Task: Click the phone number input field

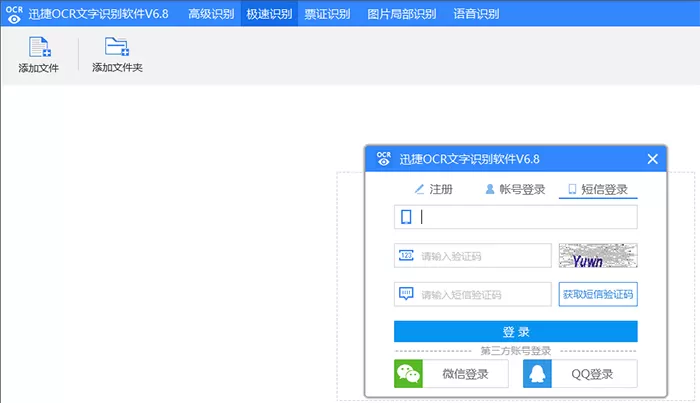Action: point(516,217)
